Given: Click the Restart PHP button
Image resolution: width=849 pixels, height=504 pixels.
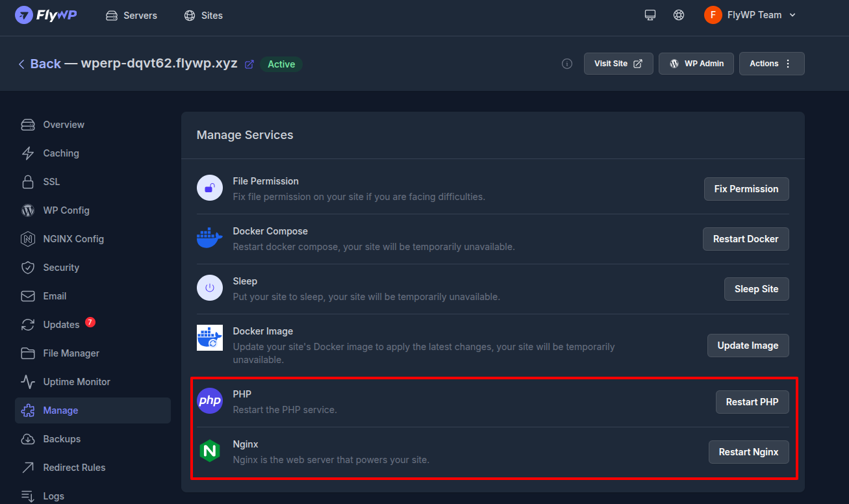Looking at the screenshot, I should point(752,402).
